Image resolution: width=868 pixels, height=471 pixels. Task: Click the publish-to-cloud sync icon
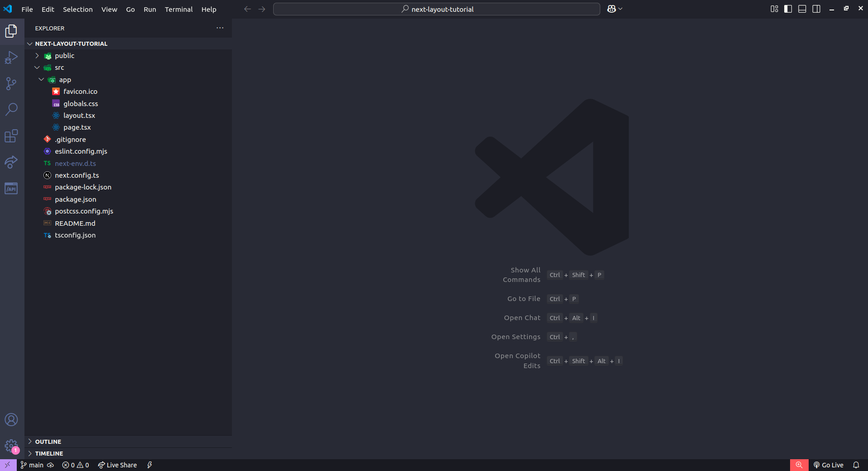point(51,465)
